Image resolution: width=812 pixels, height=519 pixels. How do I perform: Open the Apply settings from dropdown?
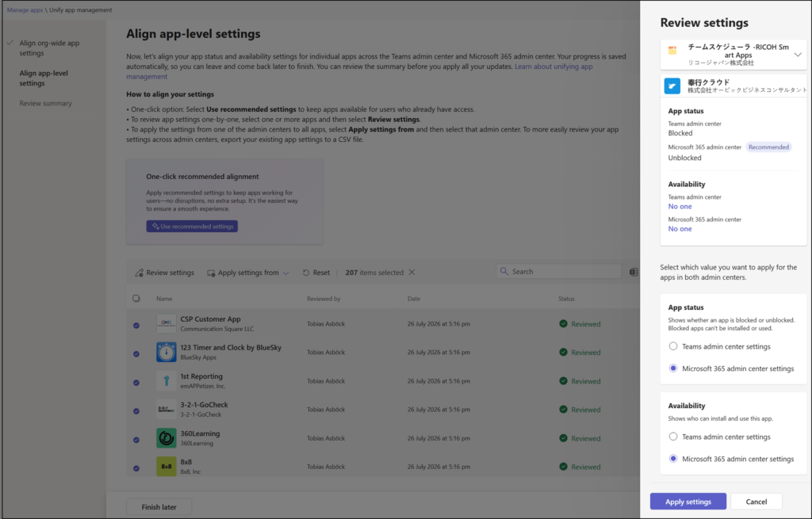click(248, 273)
